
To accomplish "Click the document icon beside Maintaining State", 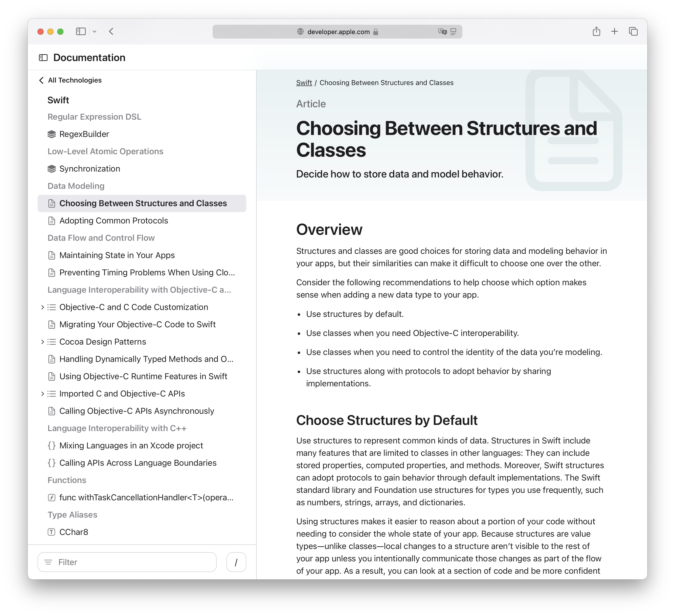I will click(52, 255).
